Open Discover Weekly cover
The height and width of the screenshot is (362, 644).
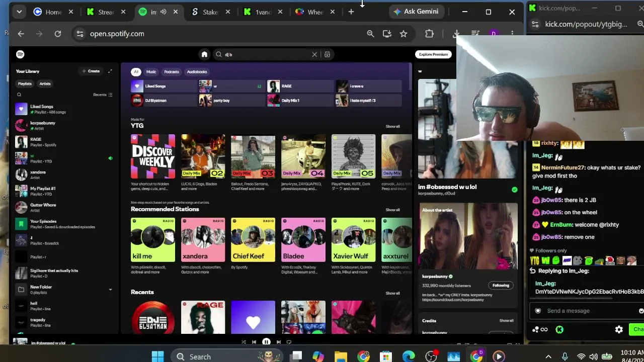[x=153, y=156]
